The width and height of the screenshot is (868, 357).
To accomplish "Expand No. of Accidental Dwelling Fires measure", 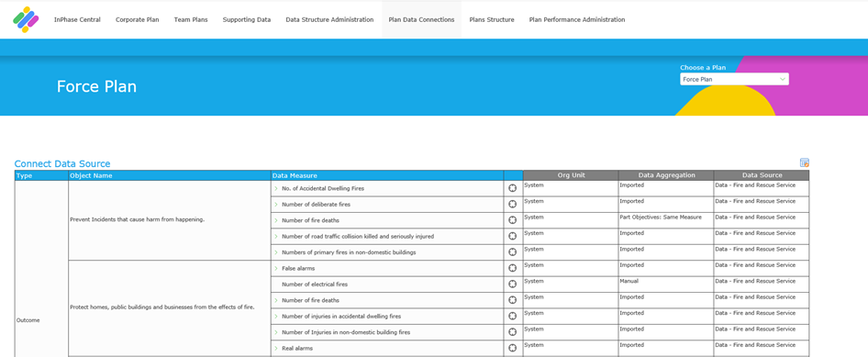I will [x=276, y=188].
